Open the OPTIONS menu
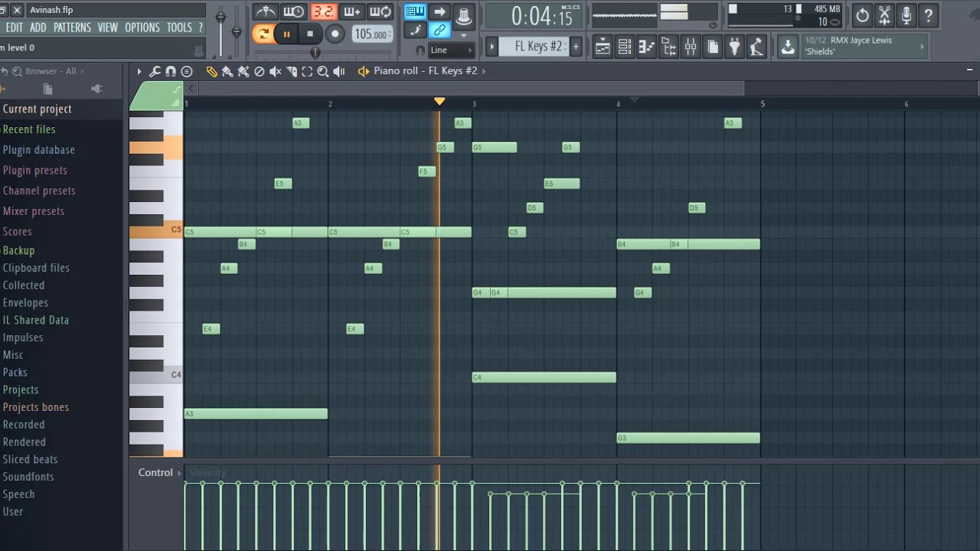 point(142,28)
